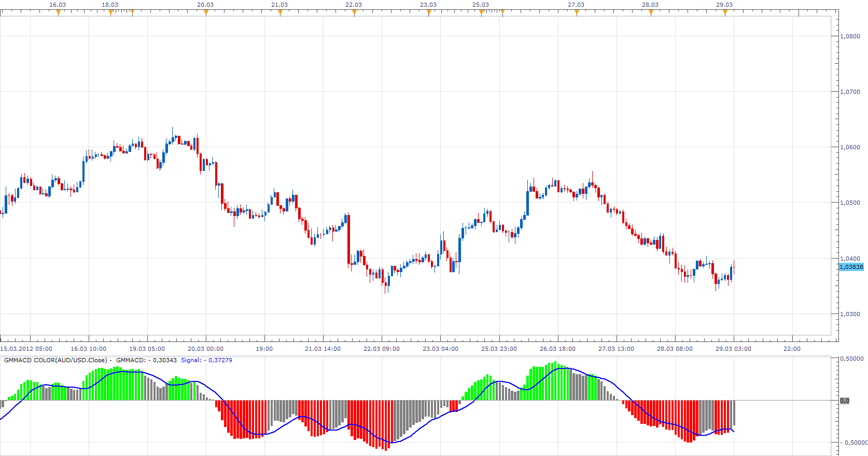
Task: Click the 1,0800 price axis label
Action: [850, 36]
